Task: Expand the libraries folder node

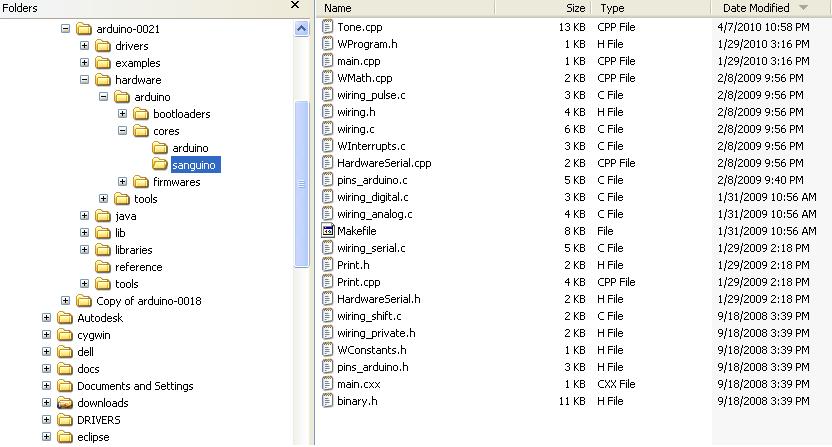Action: coord(84,250)
